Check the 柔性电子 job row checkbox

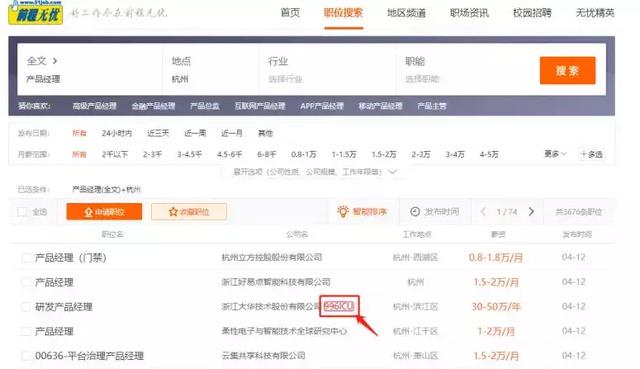tap(26, 331)
